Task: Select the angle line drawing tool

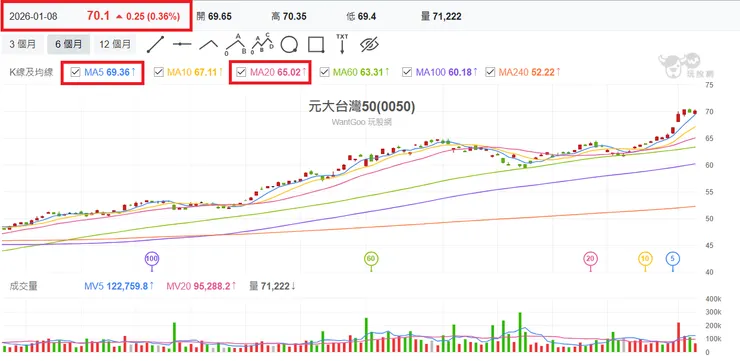Action: 209,44
